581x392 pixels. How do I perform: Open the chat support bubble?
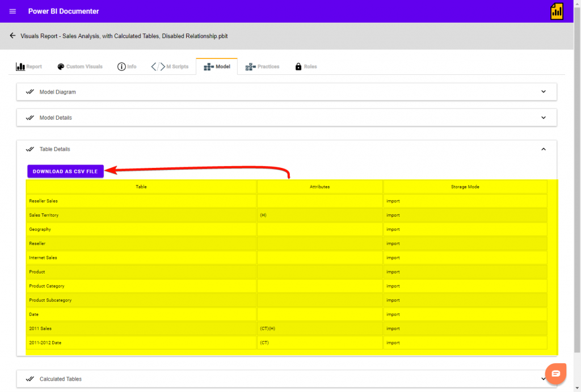click(x=555, y=373)
